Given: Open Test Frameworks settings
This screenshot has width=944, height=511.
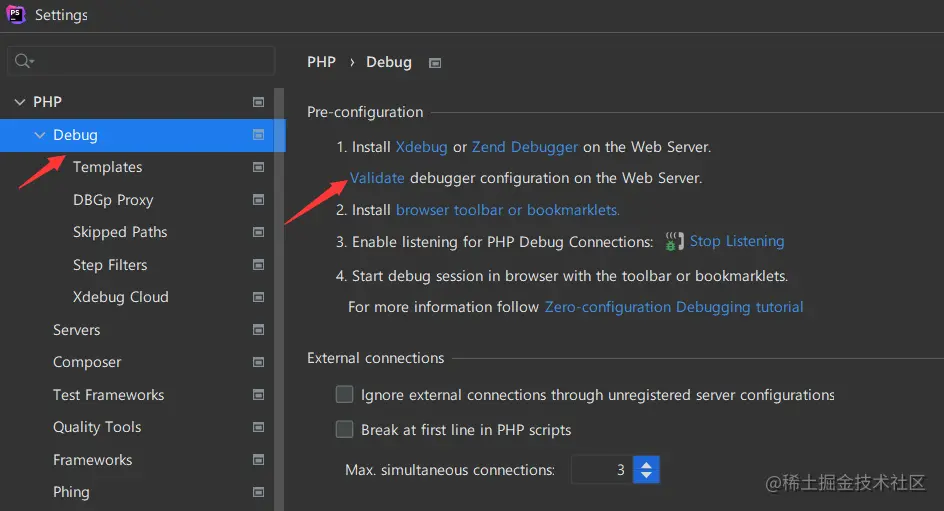Looking at the screenshot, I should 108,395.
